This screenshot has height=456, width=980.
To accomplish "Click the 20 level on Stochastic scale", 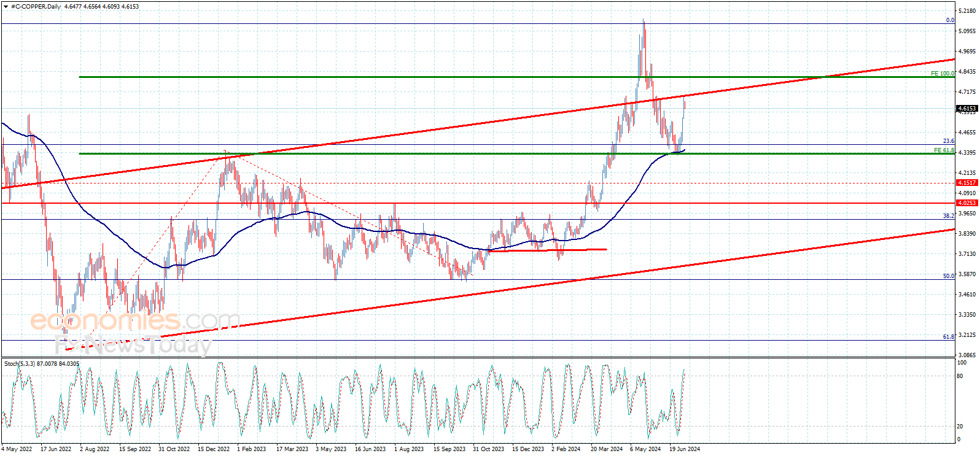I will 960,426.
